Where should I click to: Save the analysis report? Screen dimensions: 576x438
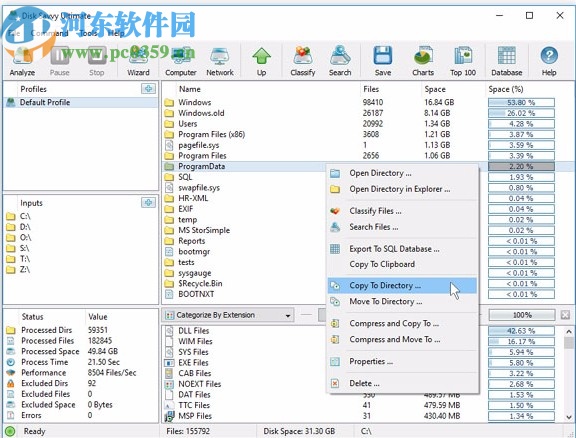pyautogui.click(x=383, y=61)
